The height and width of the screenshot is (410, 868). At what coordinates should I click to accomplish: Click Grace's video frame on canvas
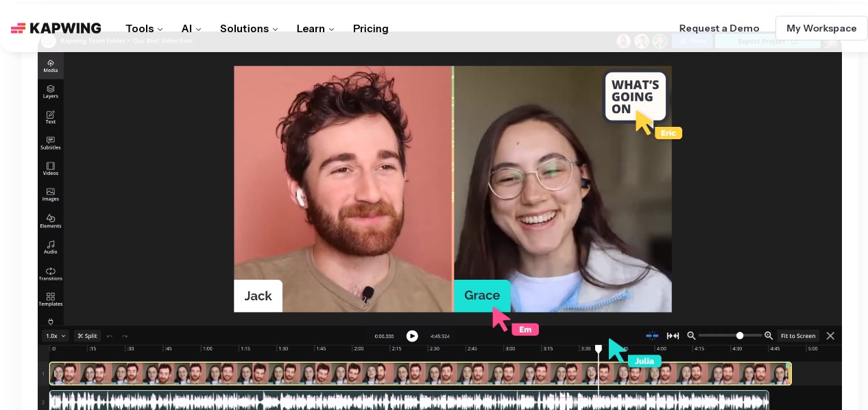563,189
